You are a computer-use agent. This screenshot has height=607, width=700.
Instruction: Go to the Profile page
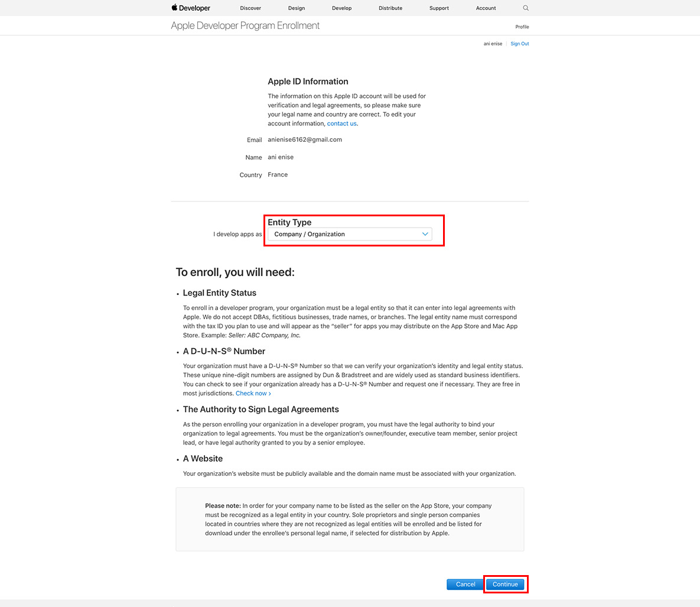[522, 27]
